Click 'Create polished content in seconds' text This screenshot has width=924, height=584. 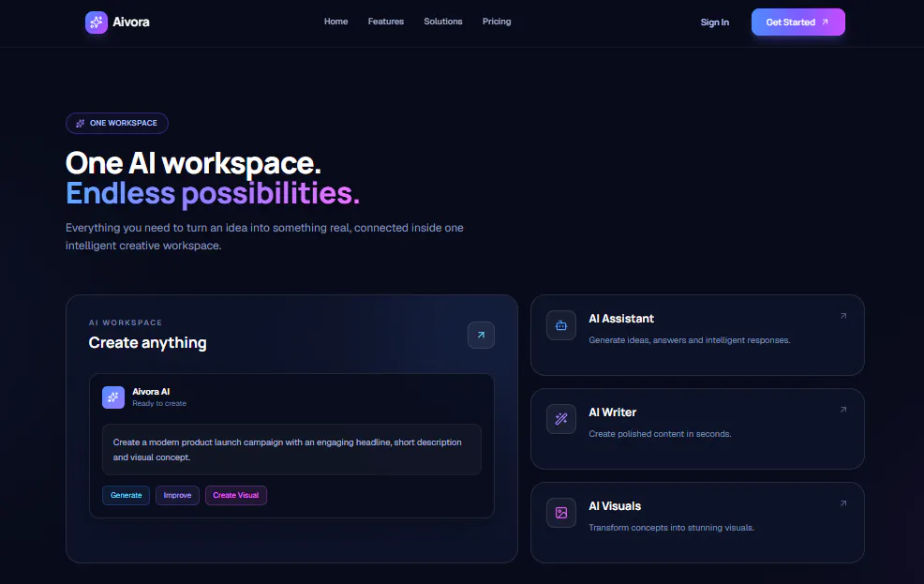660,434
